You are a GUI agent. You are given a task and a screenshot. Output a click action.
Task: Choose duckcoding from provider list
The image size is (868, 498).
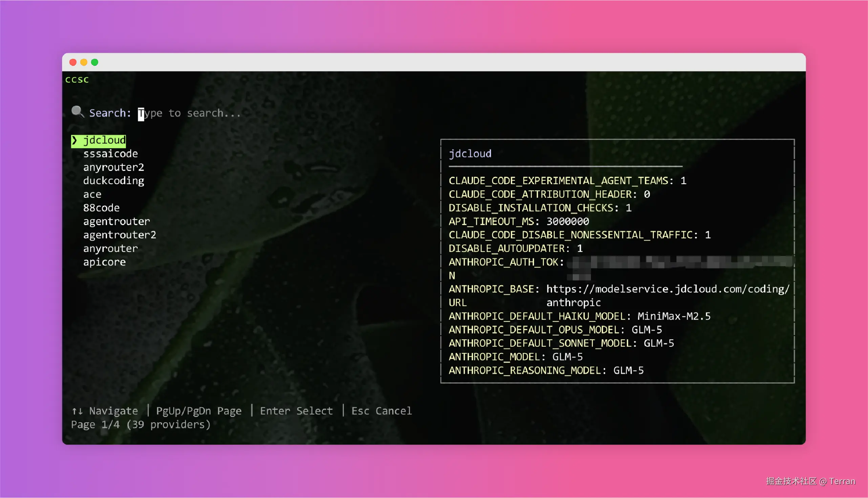click(113, 181)
